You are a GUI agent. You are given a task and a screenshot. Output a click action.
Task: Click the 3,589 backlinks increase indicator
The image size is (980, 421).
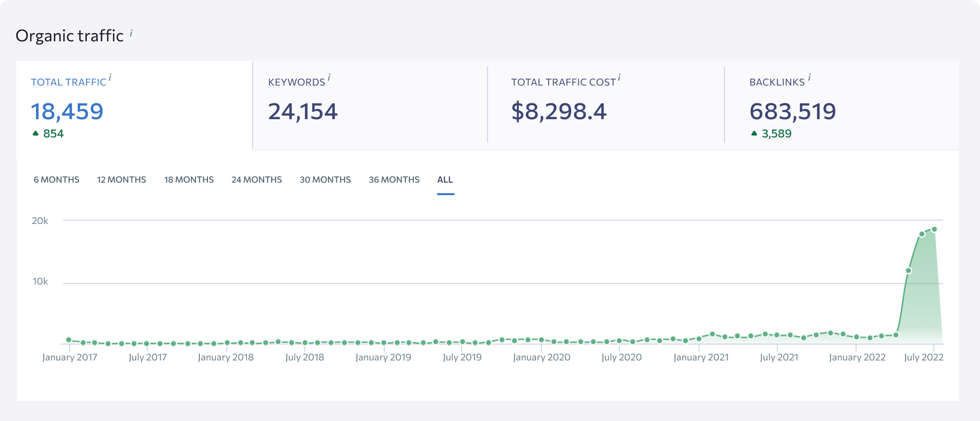click(772, 134)
